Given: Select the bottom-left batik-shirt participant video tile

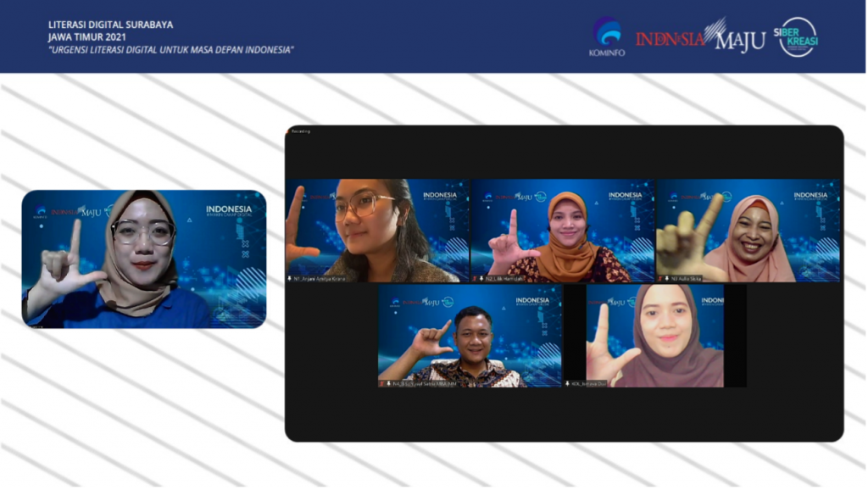Looking at the screenshot, I should pos(470,335).
